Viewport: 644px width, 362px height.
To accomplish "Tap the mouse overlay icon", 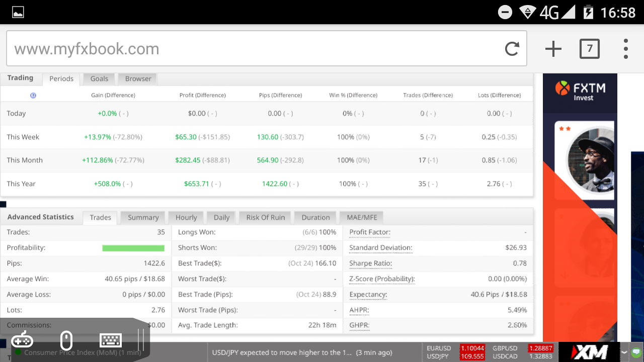I will click(66, 340).
